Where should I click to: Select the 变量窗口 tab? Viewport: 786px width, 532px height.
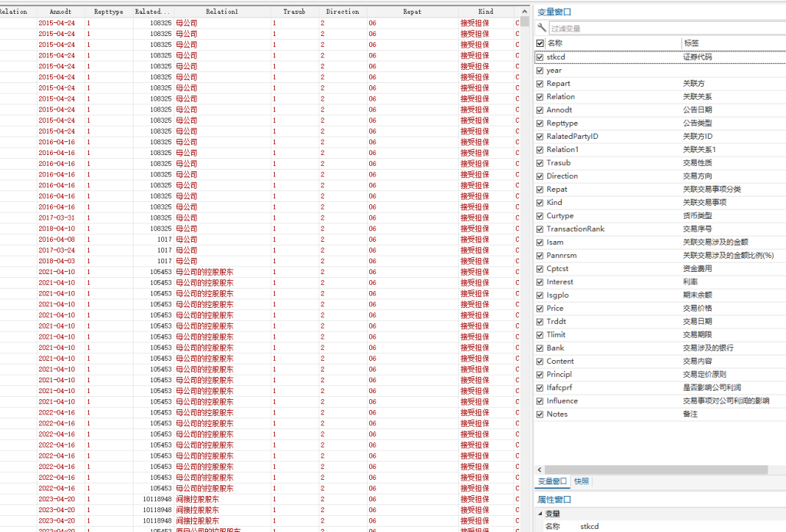point(553,481)
